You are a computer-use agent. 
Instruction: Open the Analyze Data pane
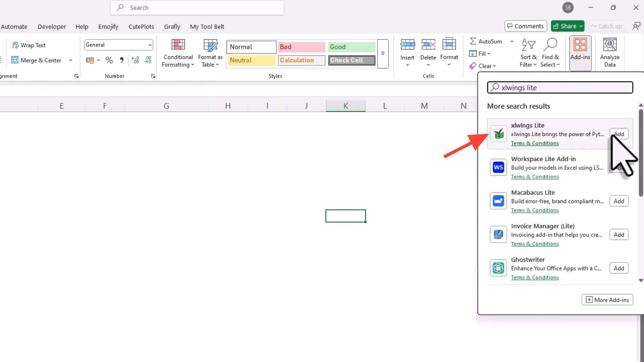610,52
